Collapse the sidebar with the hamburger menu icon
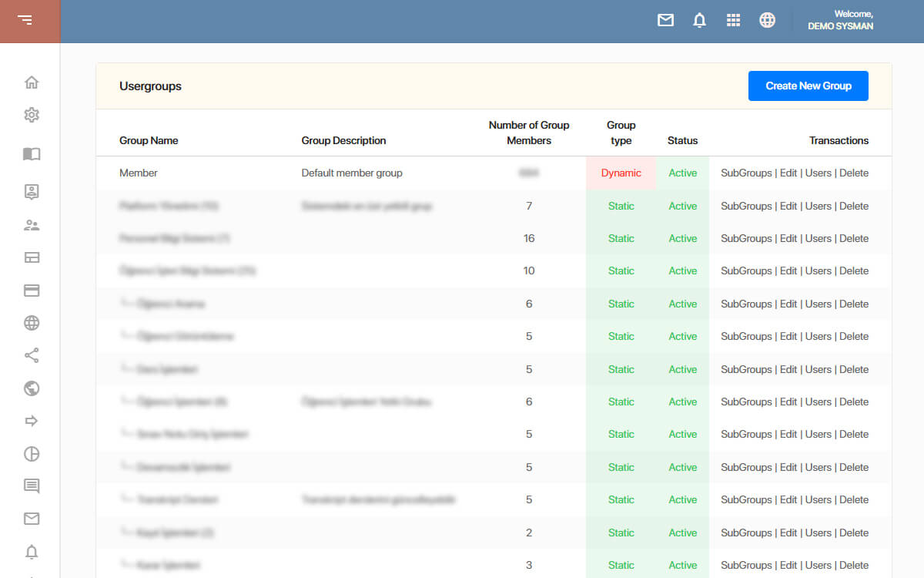 [x=25, y=20]
